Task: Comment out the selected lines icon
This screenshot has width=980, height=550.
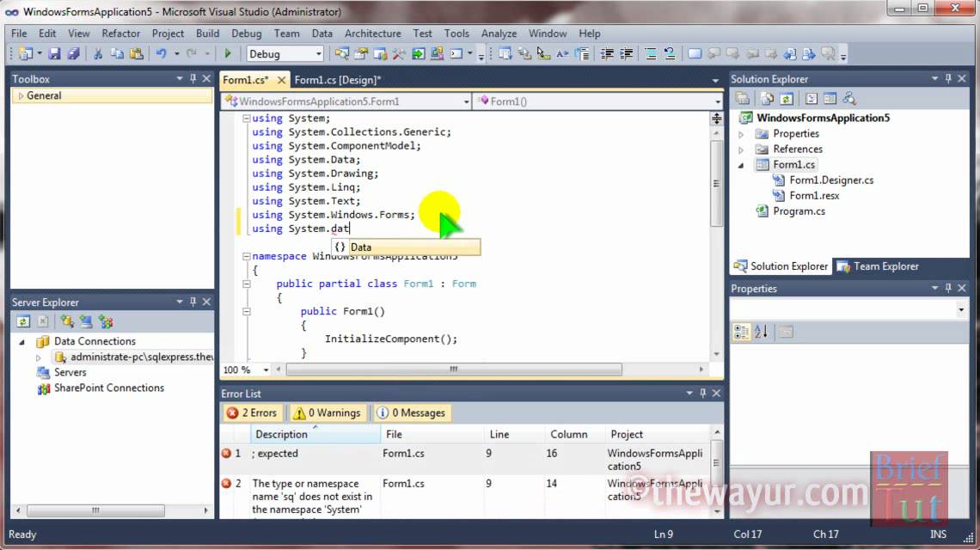Action: click(x=651, y=54)
